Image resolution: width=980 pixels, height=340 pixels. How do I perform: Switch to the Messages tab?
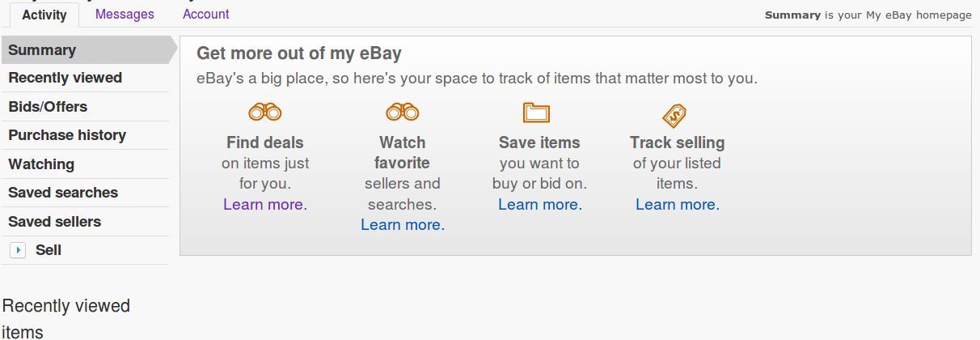[125, 15]
